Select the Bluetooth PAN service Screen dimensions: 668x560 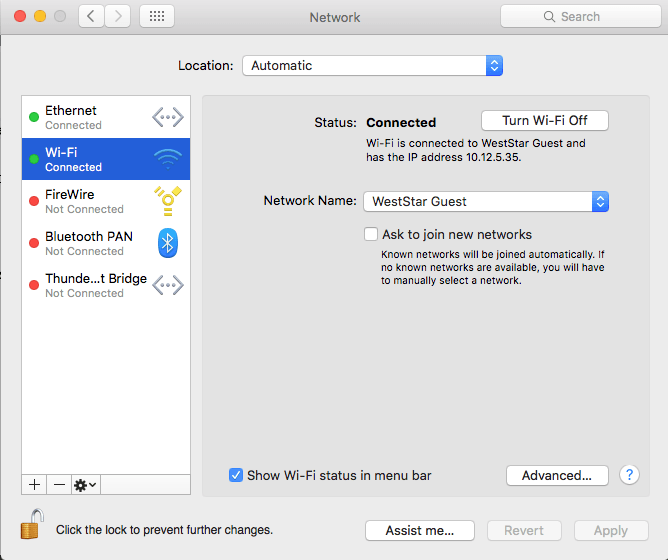click(x=105, y=243)
